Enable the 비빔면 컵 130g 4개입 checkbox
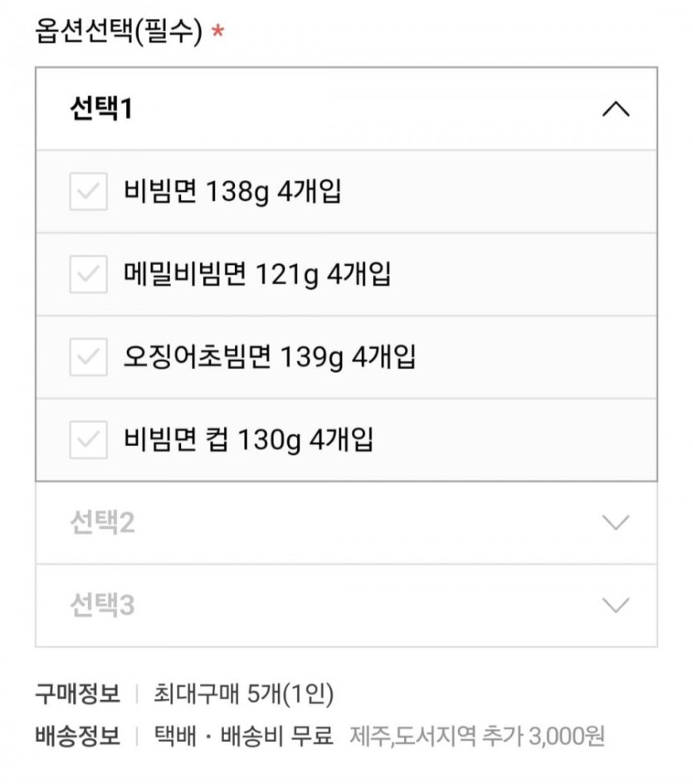693x784 pixels. 88,440
